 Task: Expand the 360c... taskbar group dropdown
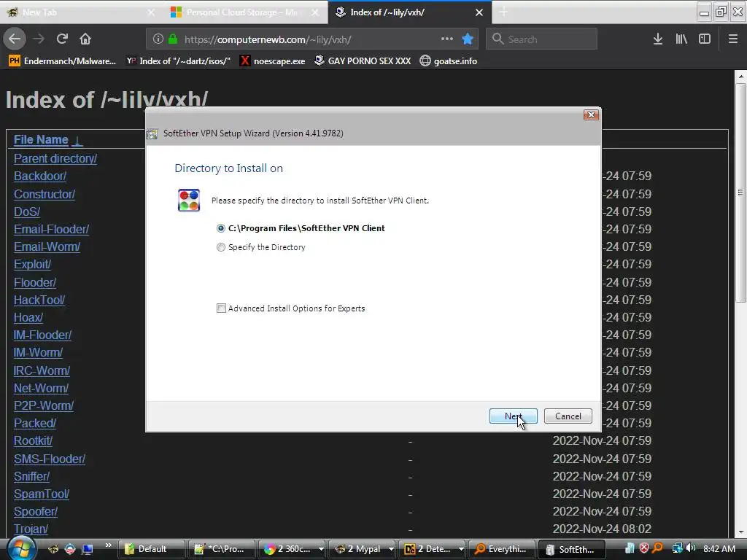[x=321, y=549]
